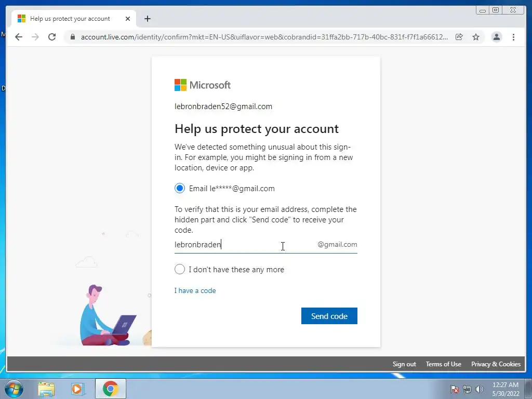Open the Action Center flag icon

454,389
